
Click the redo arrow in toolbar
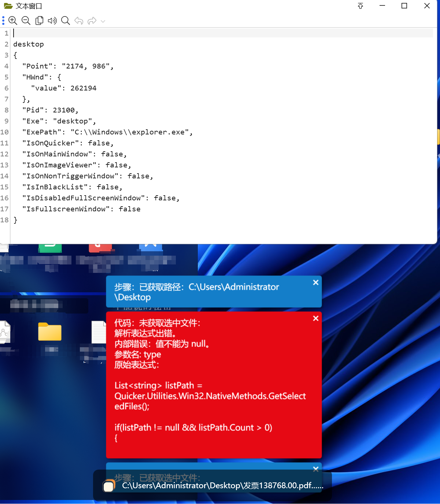[92, 21]
